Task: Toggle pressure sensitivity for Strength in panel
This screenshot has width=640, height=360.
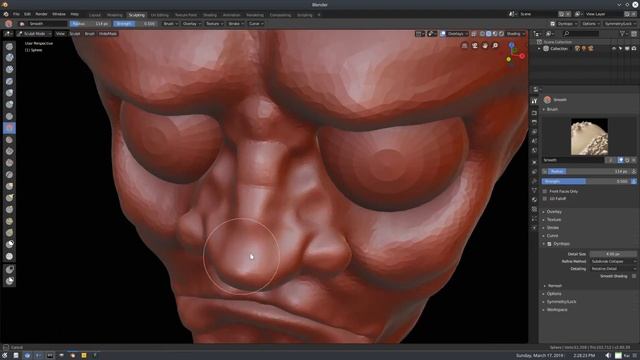Action: pos(634,181)
